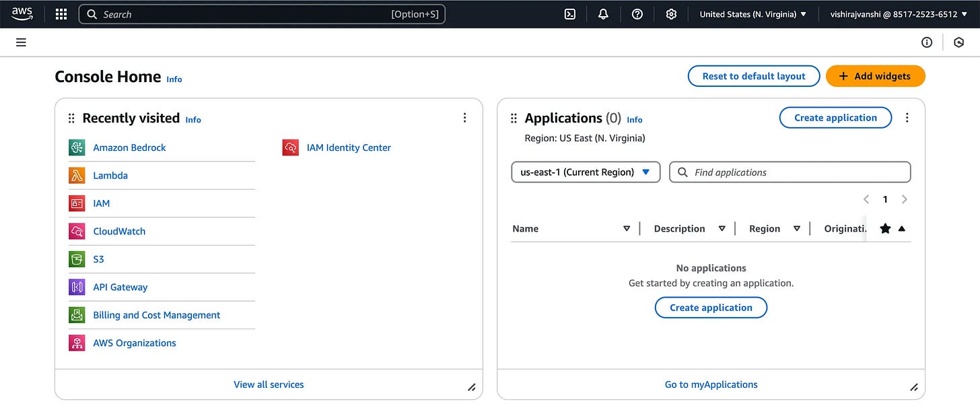Open the Applications widget options menu
This screenshot has height=408, width=980.
pyautogui.click(x=907, y=118)
